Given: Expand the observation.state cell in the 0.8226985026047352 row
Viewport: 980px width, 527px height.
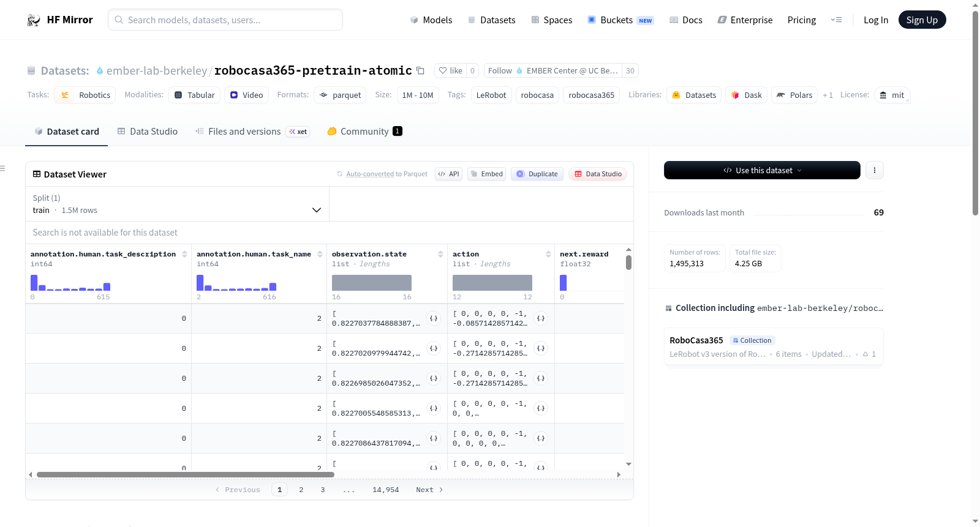Looking at the screenshot, I should [434, 378].
